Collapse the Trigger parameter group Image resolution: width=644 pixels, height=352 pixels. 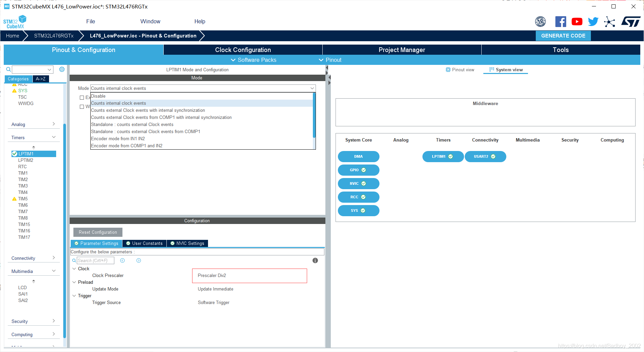coord(74,296)
